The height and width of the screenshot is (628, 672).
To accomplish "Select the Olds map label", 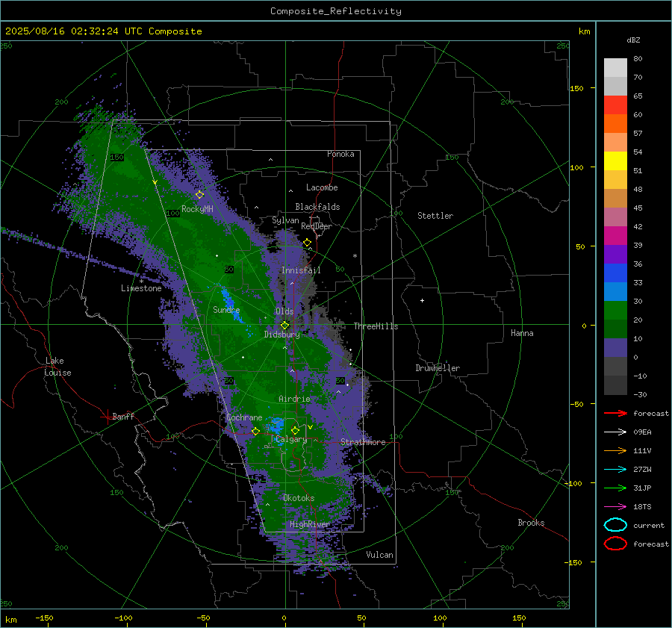I will 284,311.
